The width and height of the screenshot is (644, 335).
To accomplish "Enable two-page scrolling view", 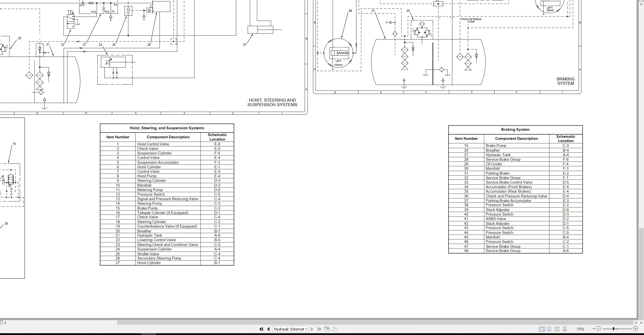I will coord(565,329).
